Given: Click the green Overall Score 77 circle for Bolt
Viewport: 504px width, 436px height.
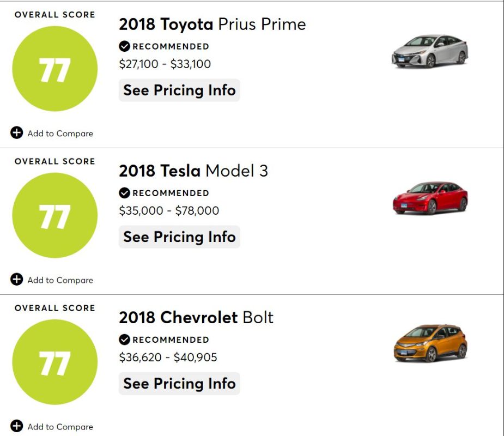Looking at the screenshot, I should (x=54, y=362).
